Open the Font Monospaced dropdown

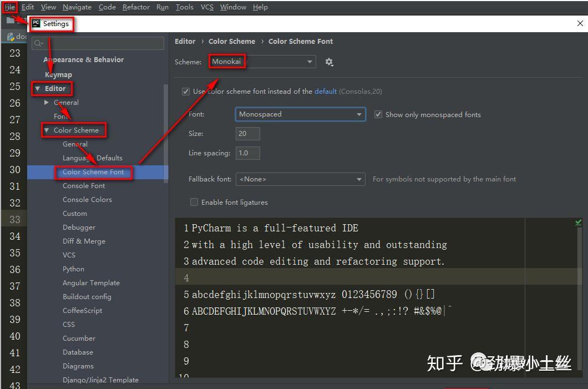coord(300,114)
